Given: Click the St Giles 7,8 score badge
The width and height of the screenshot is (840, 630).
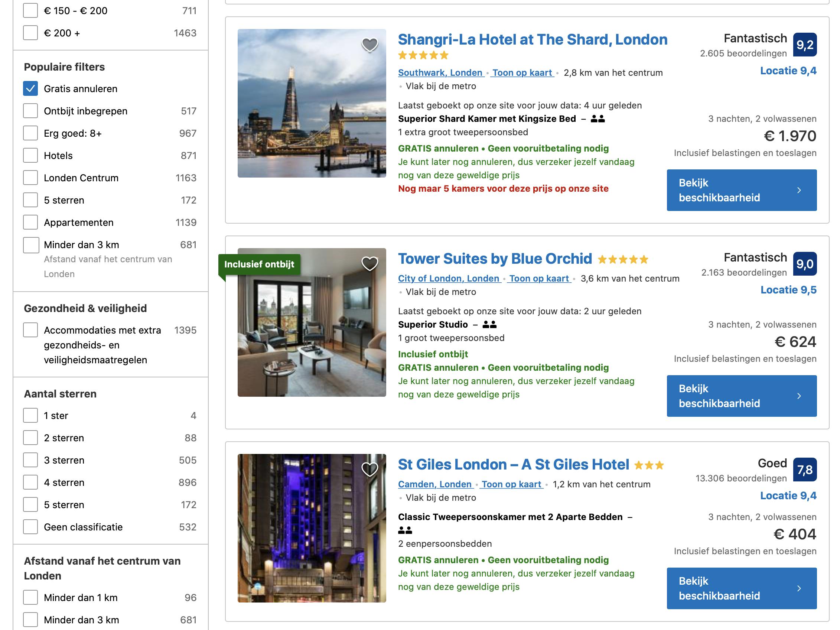Looking at the screenshot, I should [805, 470].
